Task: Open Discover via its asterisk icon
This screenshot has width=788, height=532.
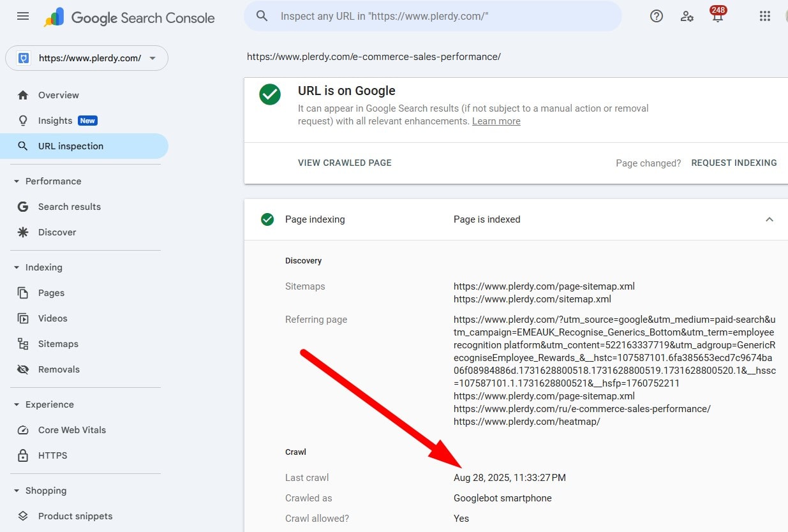Action: point(22,232)
